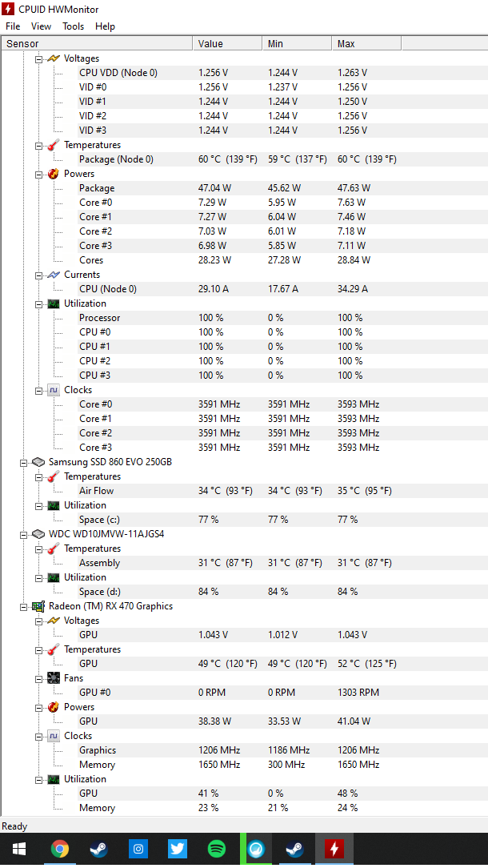The image size is (488, 868).
Task: Click the Currents waveform icon
Action: click(54, 275)
